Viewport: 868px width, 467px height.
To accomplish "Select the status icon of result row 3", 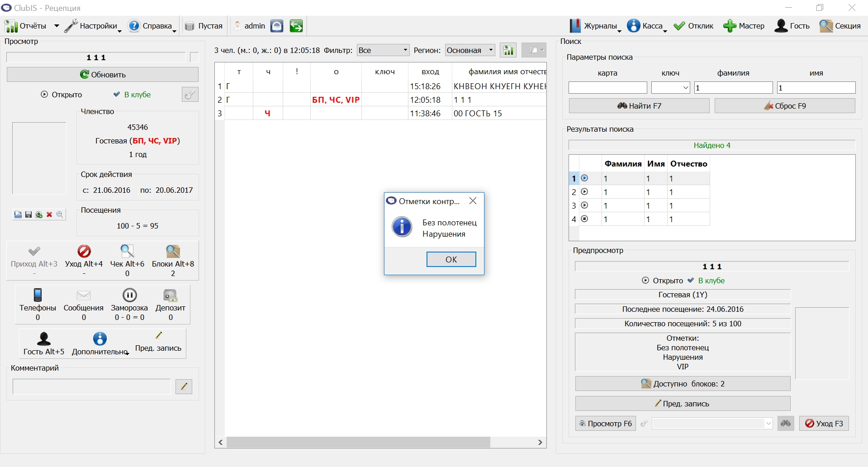I will tap(584, 205).
